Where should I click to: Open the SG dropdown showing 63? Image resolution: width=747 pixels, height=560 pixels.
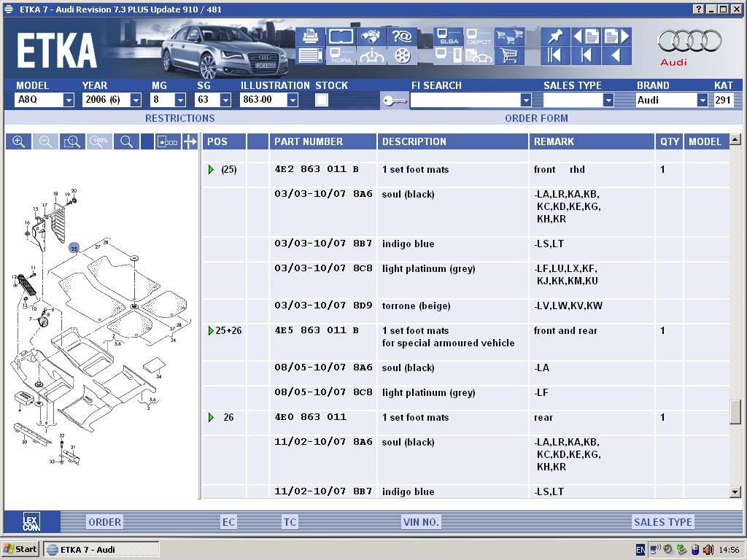[x=225, y=100]
